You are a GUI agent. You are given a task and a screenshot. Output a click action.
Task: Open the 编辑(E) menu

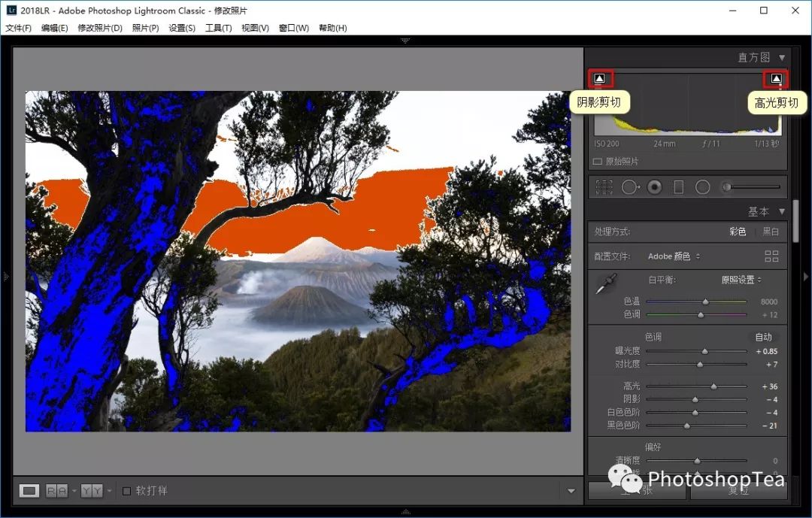pos(55,28)
